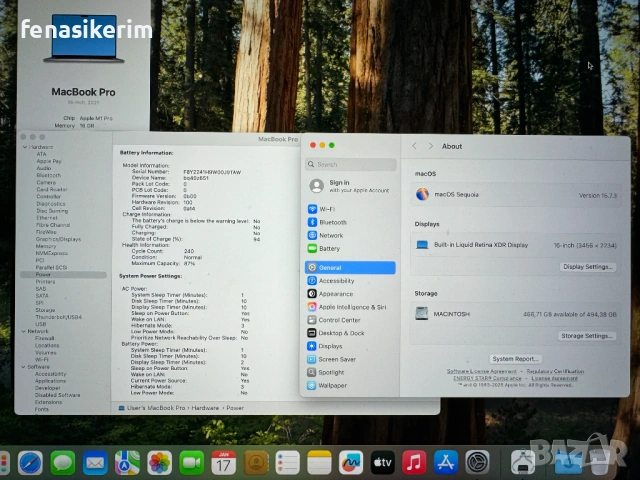Viewport: 640px width, 480px height.
Task: Click macOS Sequoia version row
Action: [516, 195]
